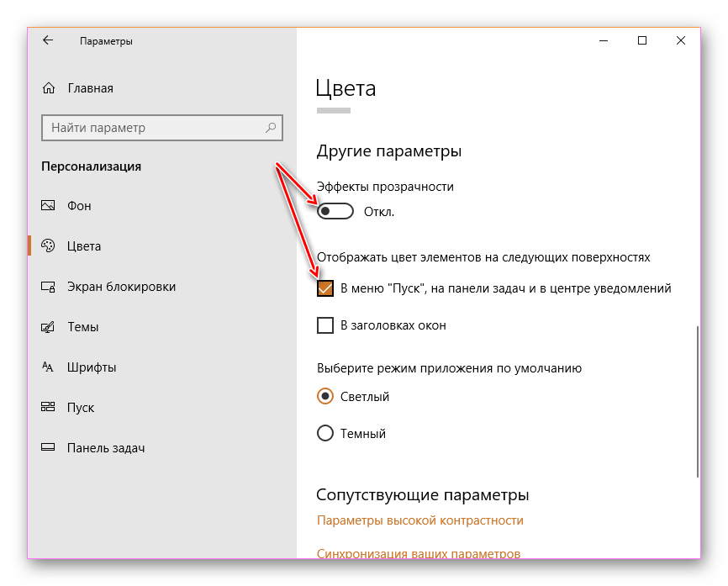
Task: Choose the Светлый app mode
Action: click(x=325, y=397)
